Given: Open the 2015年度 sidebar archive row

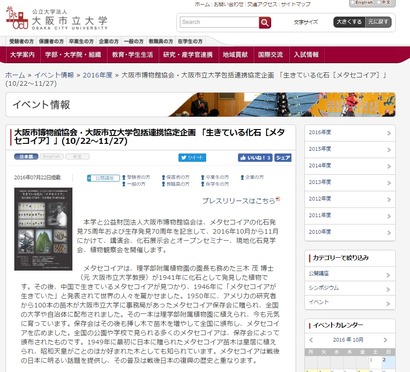Looking at the screenshot, I should (350, 149).
